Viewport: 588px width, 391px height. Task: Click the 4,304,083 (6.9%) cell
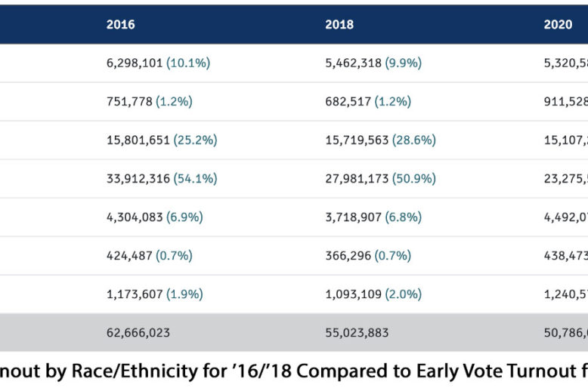pyautogui.click(x=155, y=217)
